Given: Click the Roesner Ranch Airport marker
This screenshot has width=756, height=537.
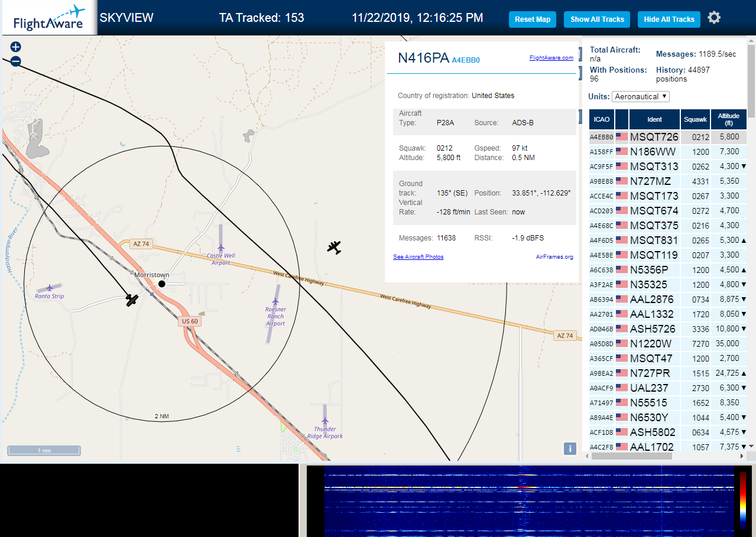Looking at the screenshot, I should coord(275,302).
